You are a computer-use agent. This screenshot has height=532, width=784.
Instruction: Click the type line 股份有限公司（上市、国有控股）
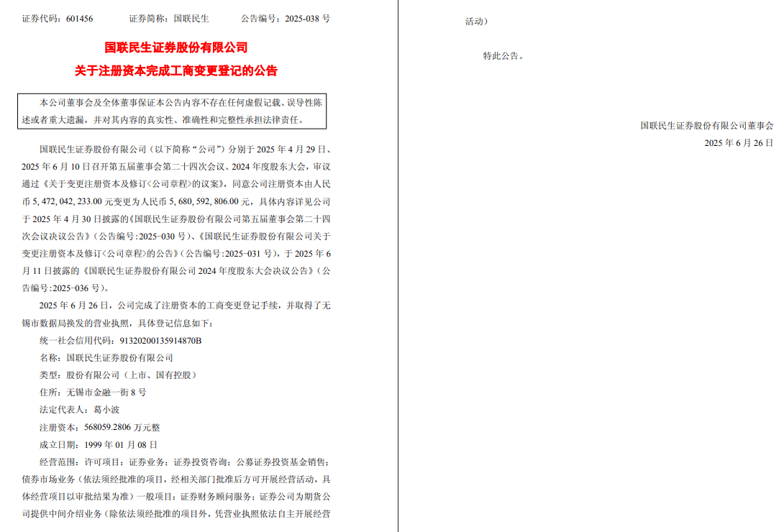[131, 375]
